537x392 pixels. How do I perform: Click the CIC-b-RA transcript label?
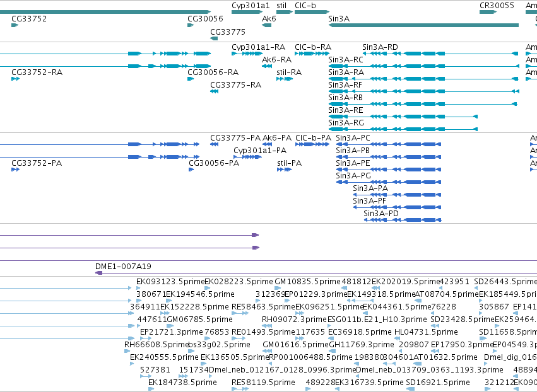pos(313,47)
